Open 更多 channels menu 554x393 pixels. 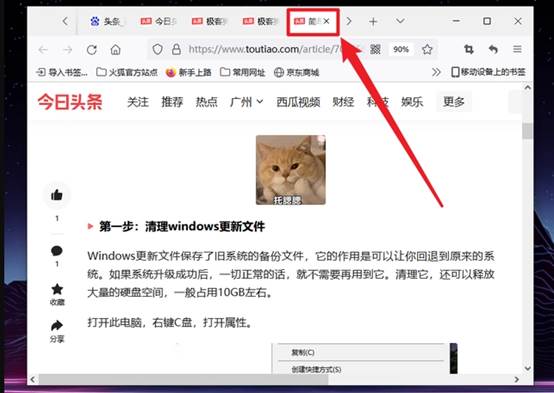(x=454, y=102)
